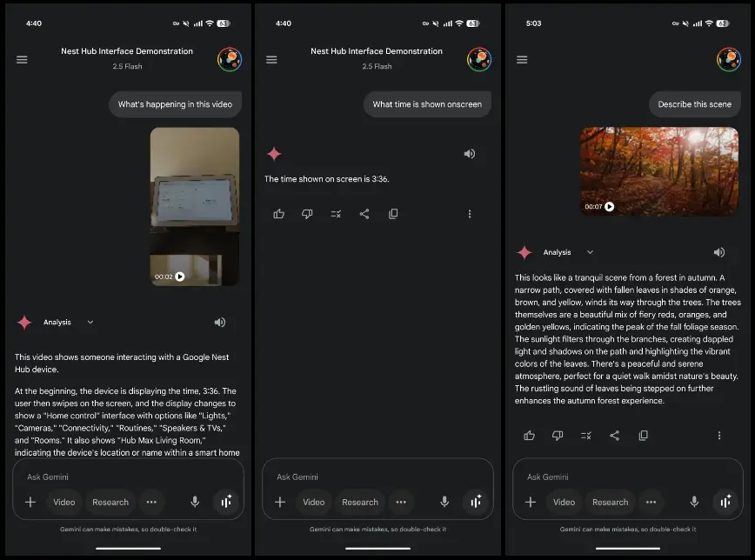Select Research chip on the 3:36 answer screen

click(360, 502)
